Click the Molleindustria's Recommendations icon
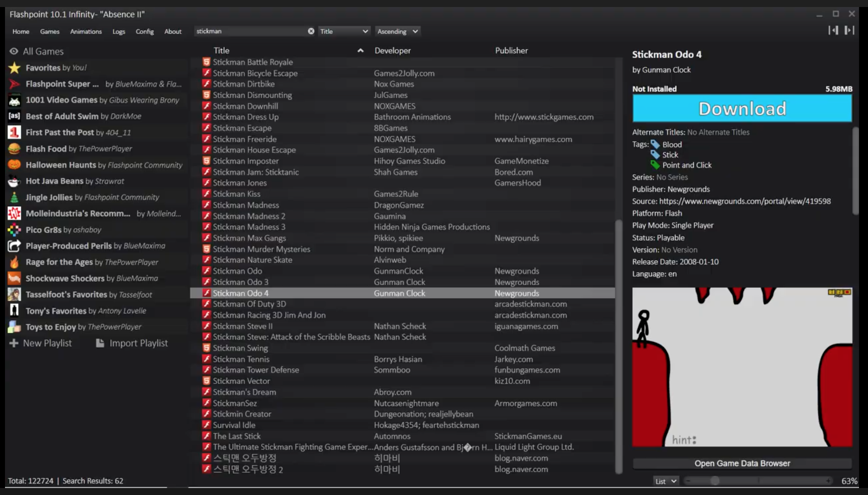 click(15, 213)
